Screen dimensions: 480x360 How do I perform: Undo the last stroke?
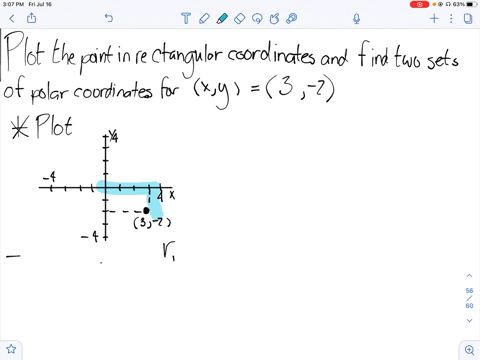tap(109, 18)
